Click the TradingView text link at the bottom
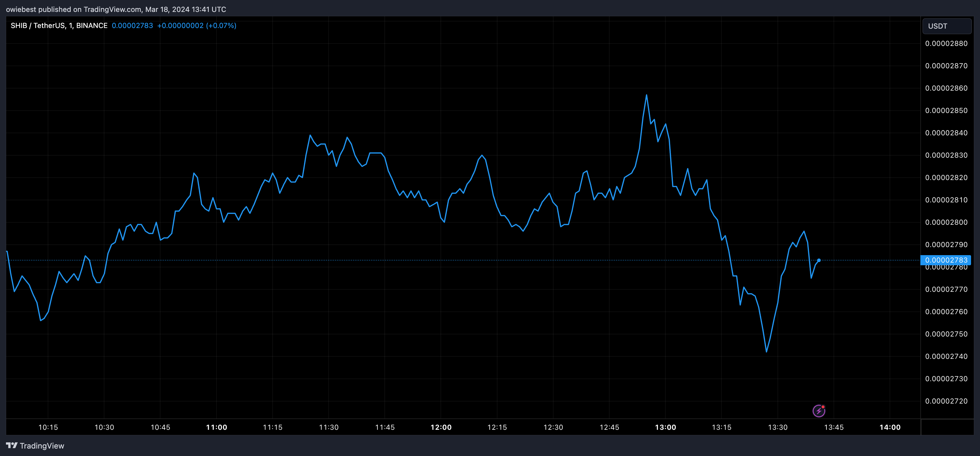The width and height of the screenshot is (980, 456). pyautogui.click(x=42, y=446)
